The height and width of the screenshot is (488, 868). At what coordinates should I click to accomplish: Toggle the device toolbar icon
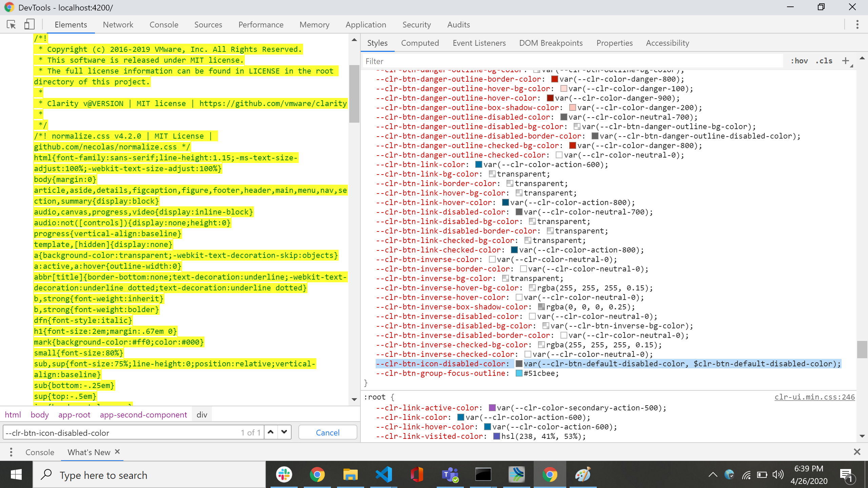(29, 24)
